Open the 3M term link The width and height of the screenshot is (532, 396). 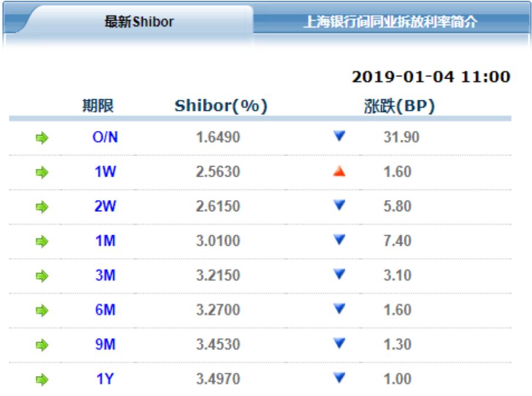point(105,275)
